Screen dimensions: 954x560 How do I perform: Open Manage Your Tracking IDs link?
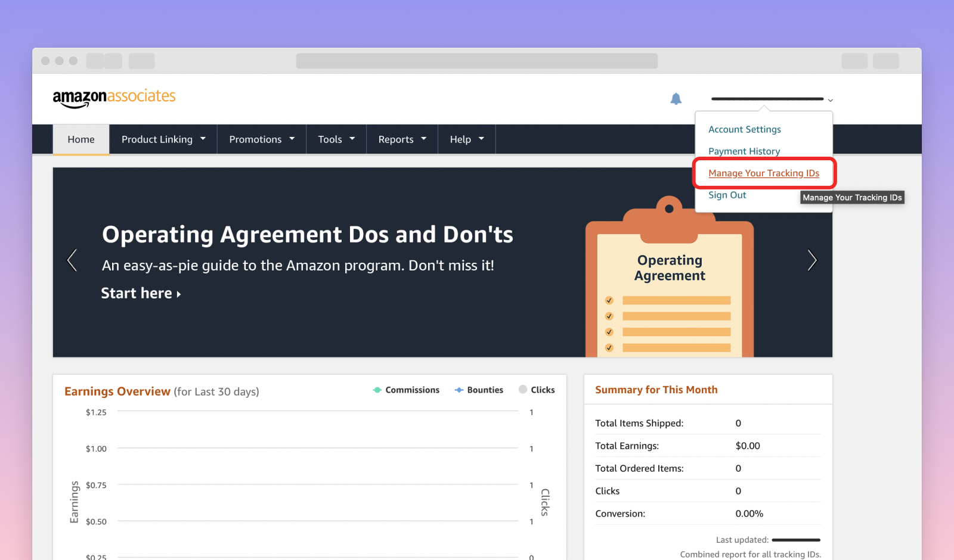click(764, 173)
